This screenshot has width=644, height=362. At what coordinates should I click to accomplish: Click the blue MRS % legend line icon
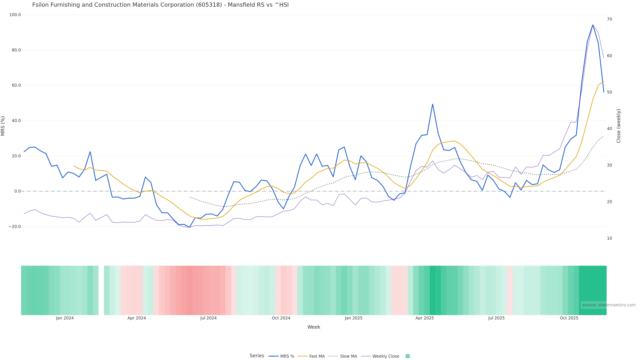coord(274,356)
